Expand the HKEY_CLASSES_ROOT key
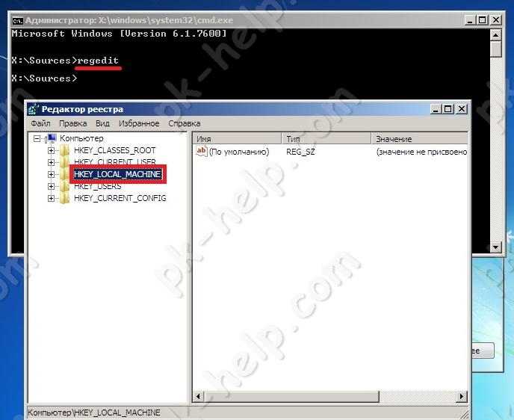This screenshot has width=514, height=420. click(x=51, y=150)
